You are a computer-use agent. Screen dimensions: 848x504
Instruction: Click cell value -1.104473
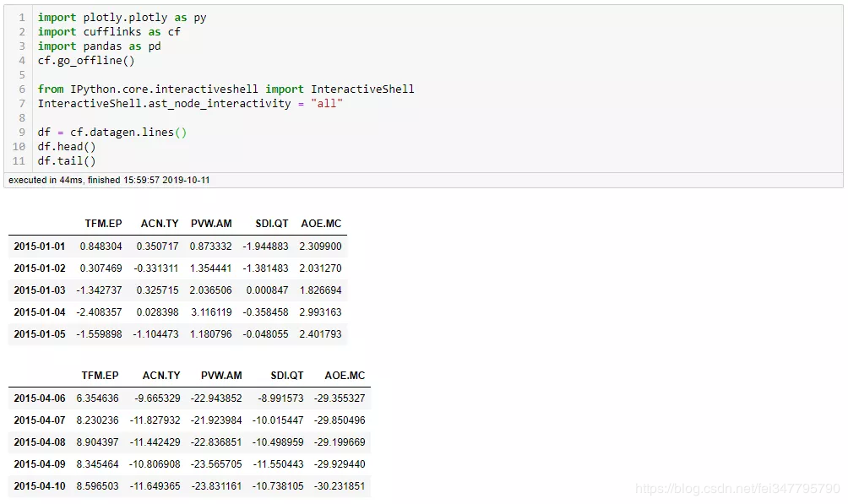[155, 334]
